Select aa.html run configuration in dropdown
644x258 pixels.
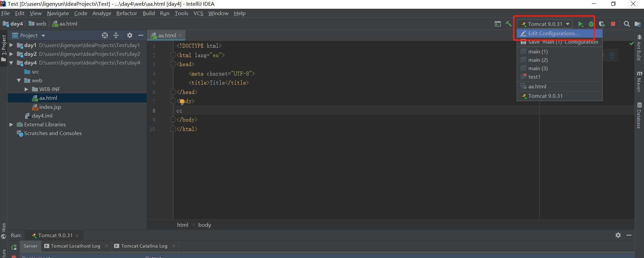560,86
